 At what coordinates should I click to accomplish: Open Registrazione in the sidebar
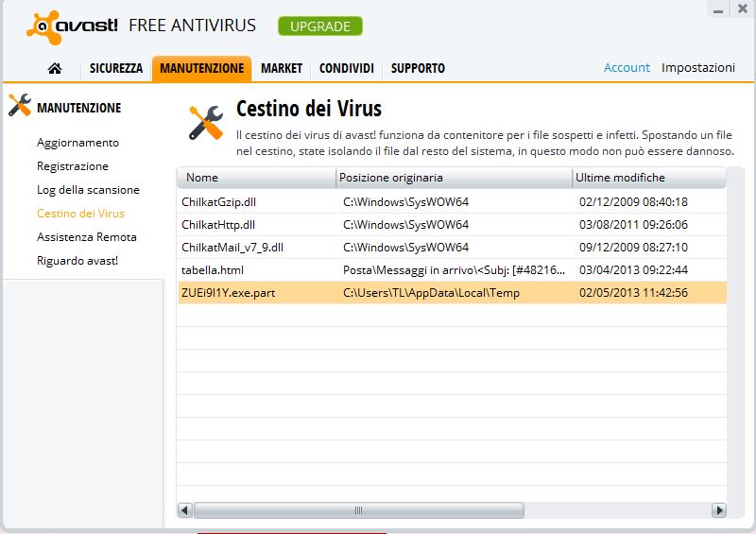tap(73, 166)
